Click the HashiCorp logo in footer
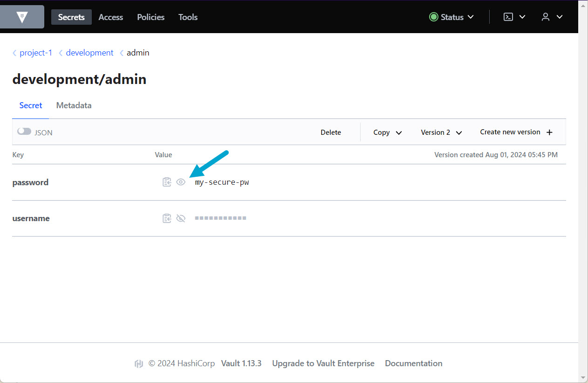Screen dimensions: 588x383 pos(138,364)
